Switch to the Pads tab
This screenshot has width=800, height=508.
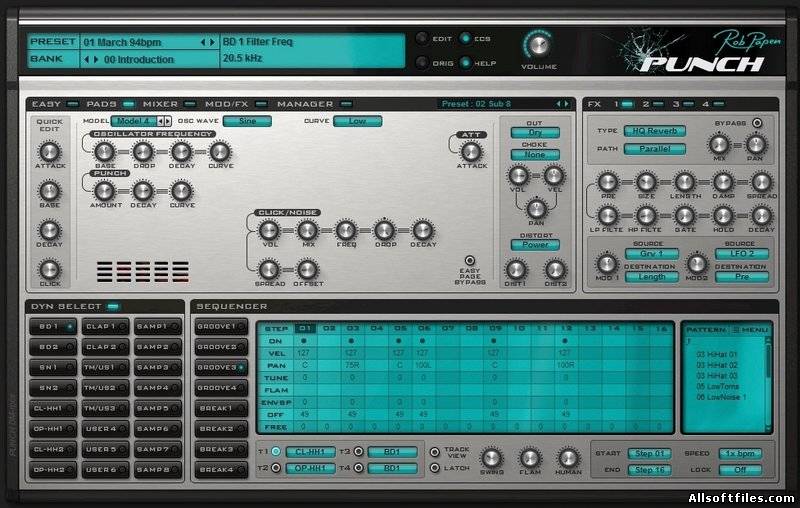click(110, 104)
